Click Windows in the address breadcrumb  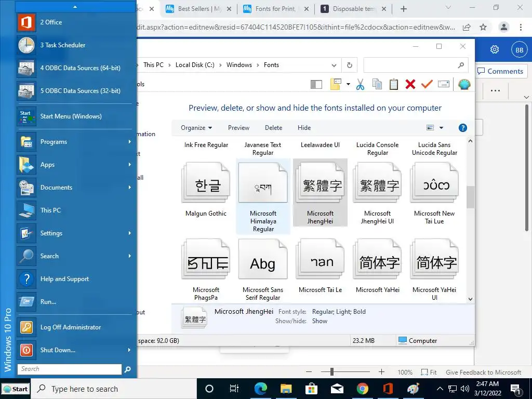pos(239,65)
